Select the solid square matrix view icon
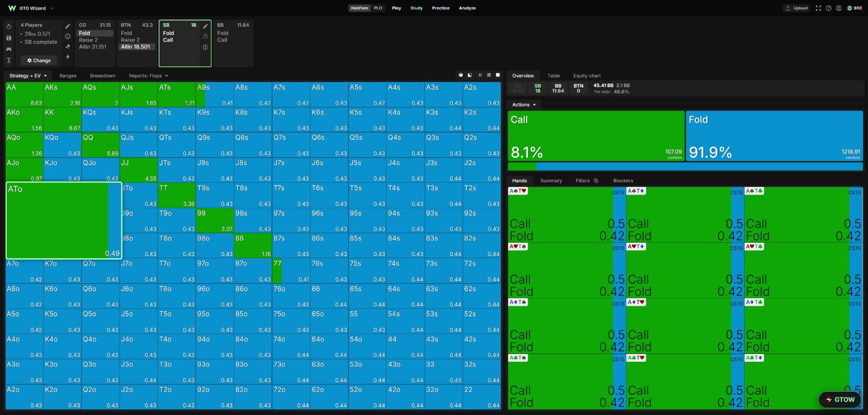Viewport: 868px width, 415px height. pyautogui.click(x=497, y=75)
